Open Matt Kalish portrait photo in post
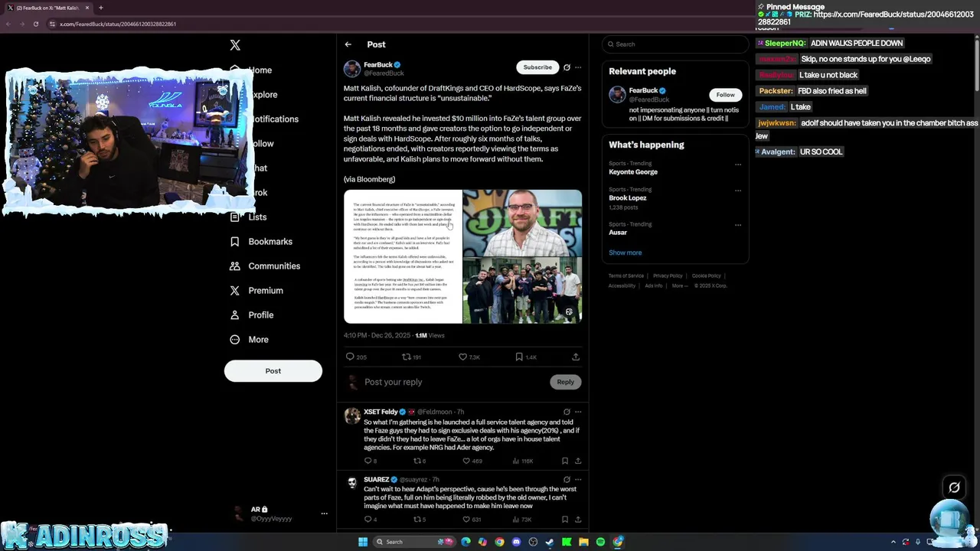Image resolution: width=980 pixels, height=551 pixels. 522,223
